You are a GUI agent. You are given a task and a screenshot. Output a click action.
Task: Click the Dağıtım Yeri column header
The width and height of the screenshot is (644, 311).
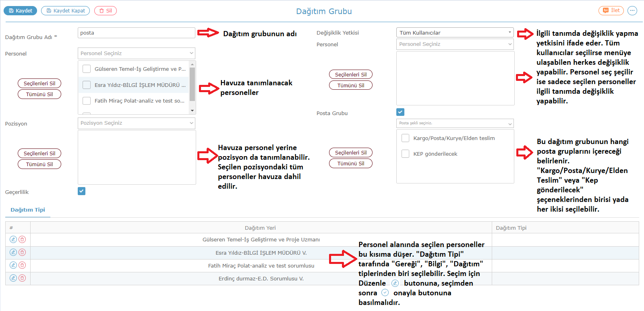click(x=260, y=228)
